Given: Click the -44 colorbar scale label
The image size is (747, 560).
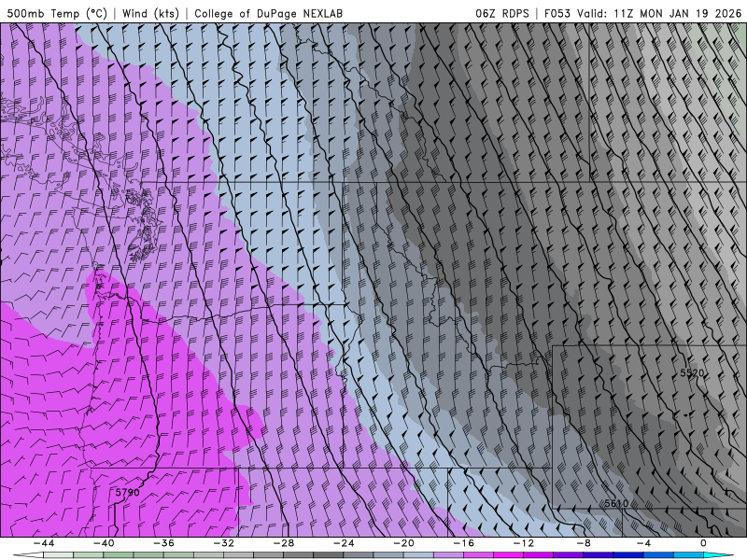Looking at the screenshot, I should (x=44, y=543).
